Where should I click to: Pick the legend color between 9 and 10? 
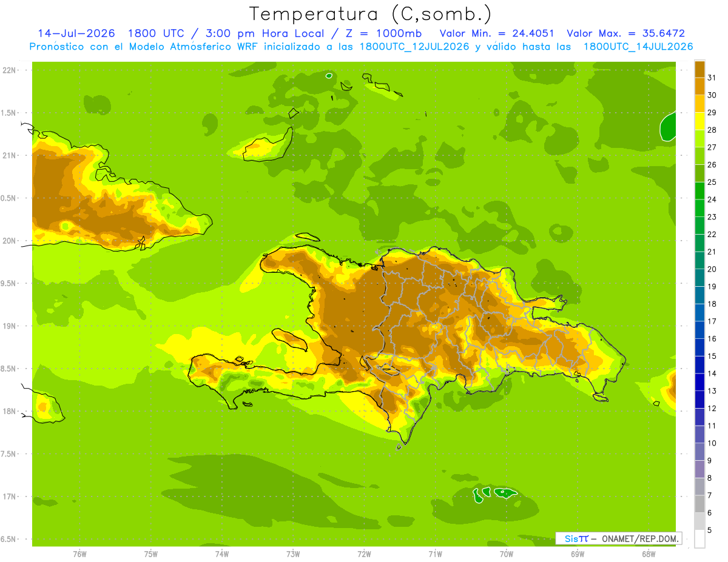click(x=699, y=452)
